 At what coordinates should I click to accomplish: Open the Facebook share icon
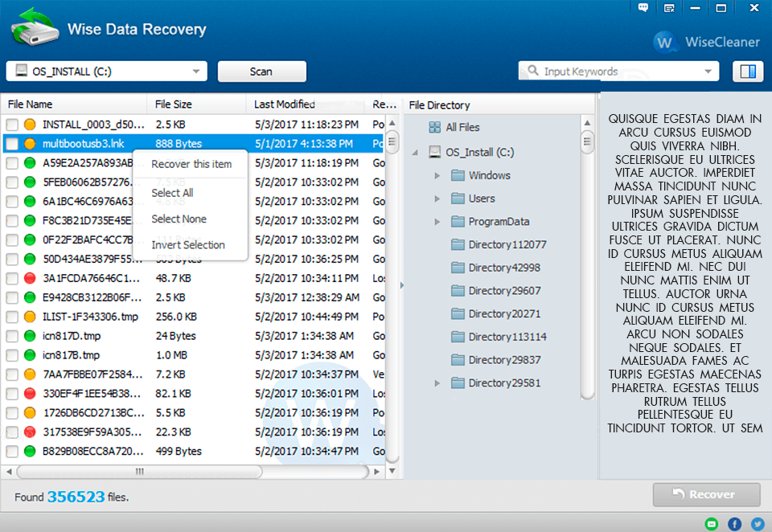[733, 523]
